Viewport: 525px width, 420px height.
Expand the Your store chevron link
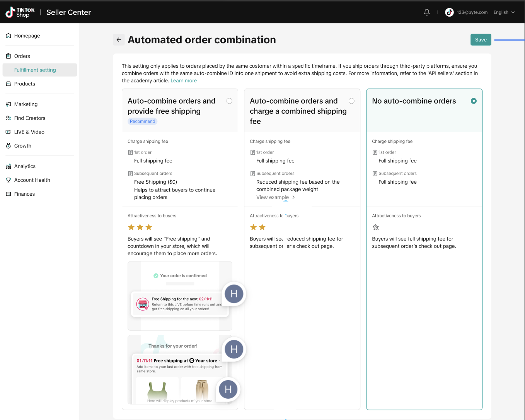[x=219, y=361]
